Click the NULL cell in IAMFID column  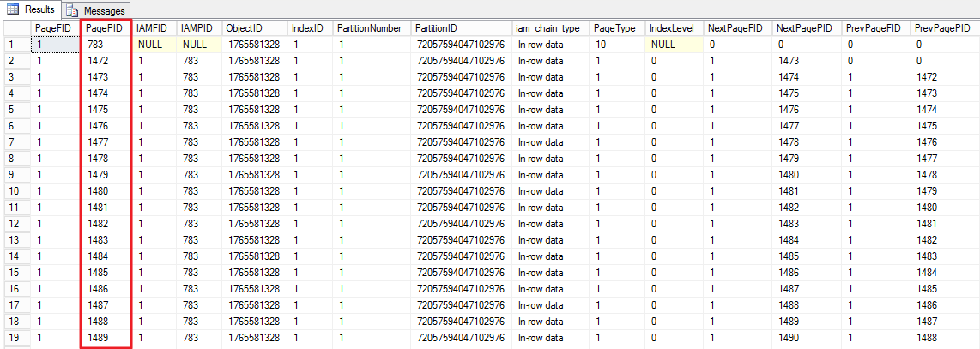155,45
